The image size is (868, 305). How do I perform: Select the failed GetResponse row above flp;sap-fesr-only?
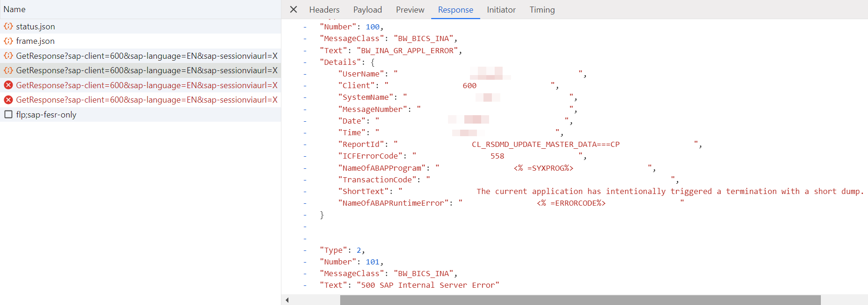[x=140, y=100]
